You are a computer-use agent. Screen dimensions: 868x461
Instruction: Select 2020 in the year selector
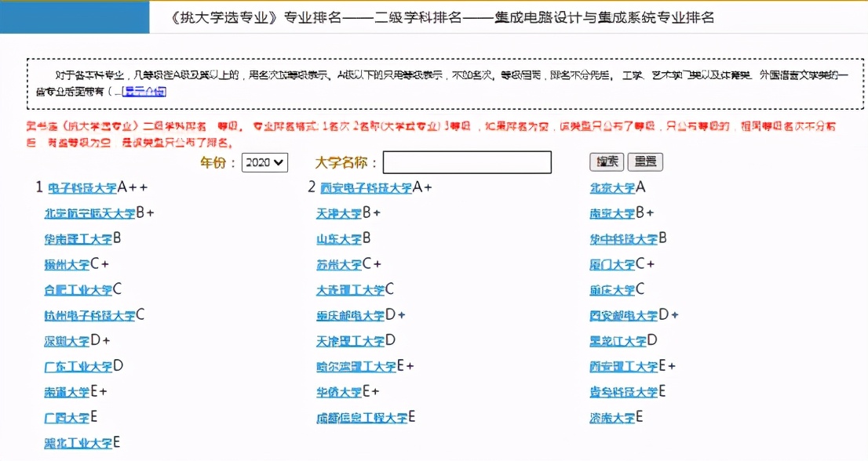point(259,162)
